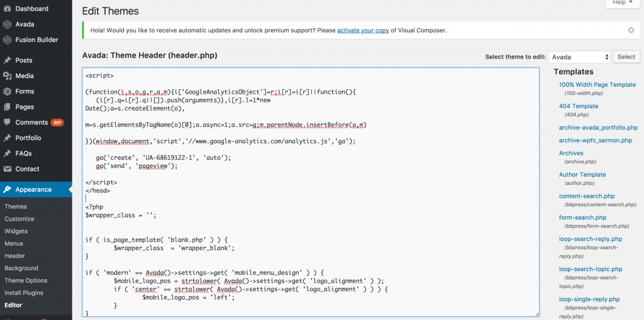The width and height of the screenshot is (644, 320).
Task: Click the Select theme button
Action: click(626, 57)
